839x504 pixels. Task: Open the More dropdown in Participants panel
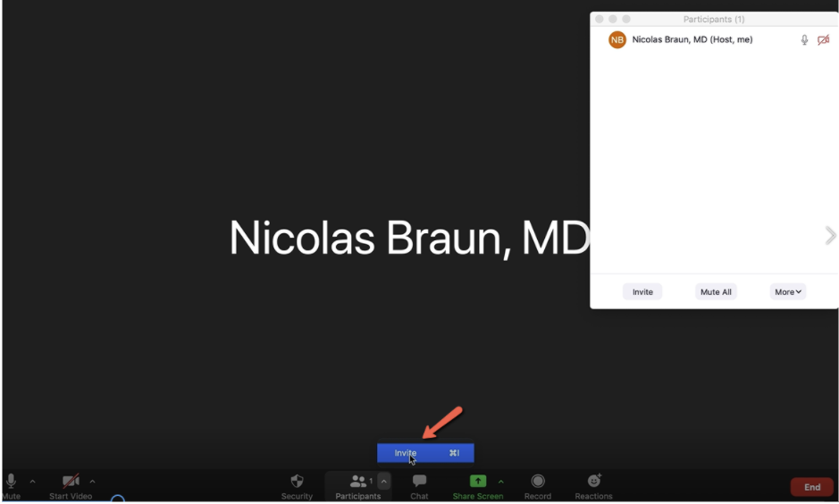(x=788, y=292)
